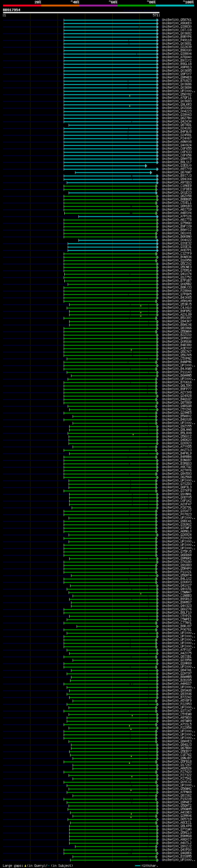Click hit UniRef100_C6F655
Screen dimensions: 197x868
click(176, 149)
